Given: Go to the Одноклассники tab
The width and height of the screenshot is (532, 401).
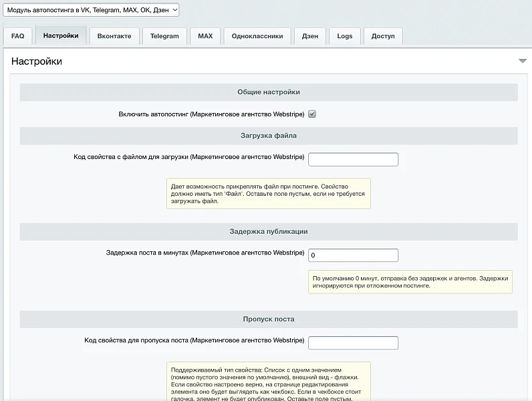Looking at the screenshot, I should (257, 36).
